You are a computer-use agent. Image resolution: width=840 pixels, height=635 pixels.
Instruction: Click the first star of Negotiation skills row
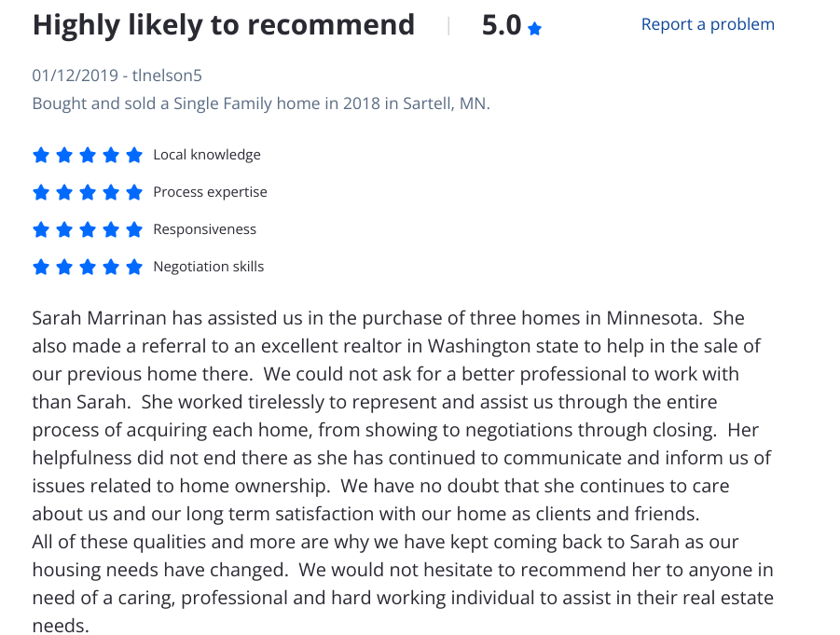[41, 267]
